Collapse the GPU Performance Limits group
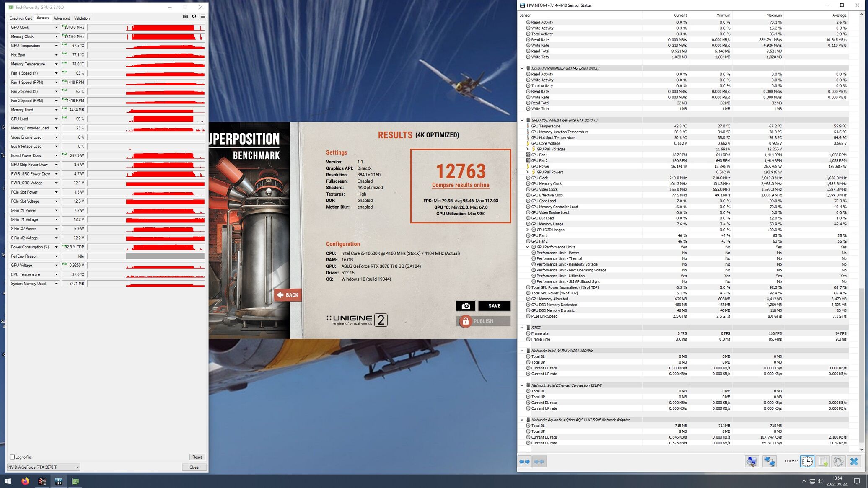 [x=527, y=247]
